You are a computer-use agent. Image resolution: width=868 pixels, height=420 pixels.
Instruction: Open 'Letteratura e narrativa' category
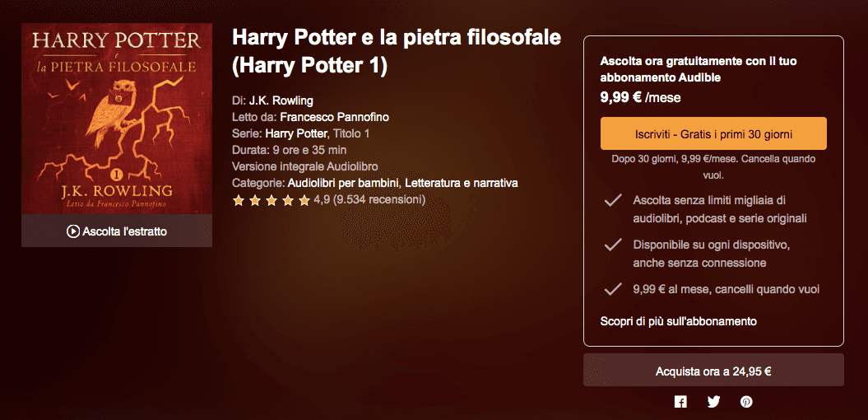click(462, 183)
